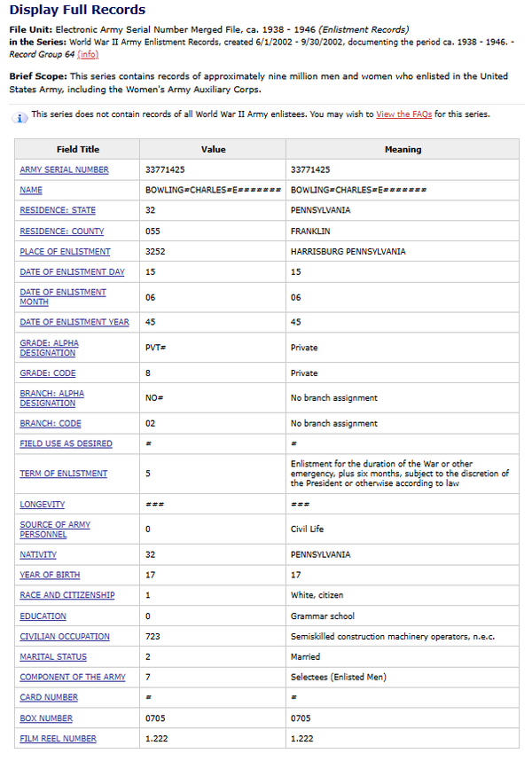
Task: Open DATE OF ENLISTMENT DAY link
Action: coord(73,271)
